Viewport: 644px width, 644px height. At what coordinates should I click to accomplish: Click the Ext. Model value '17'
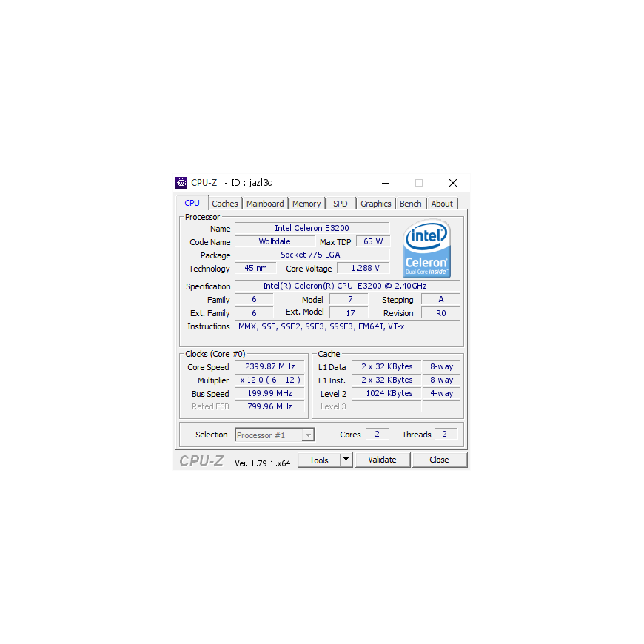coord(349,313)
